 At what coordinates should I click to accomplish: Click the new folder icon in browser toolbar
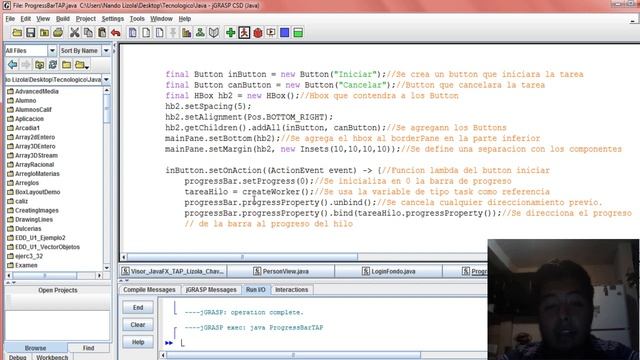click(x=66, y=64)
